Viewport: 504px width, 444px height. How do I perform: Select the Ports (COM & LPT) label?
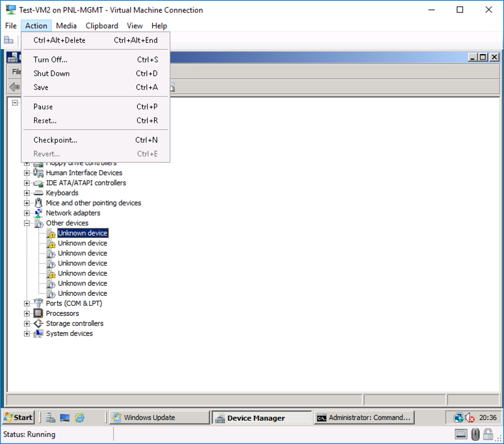[74, 303]
